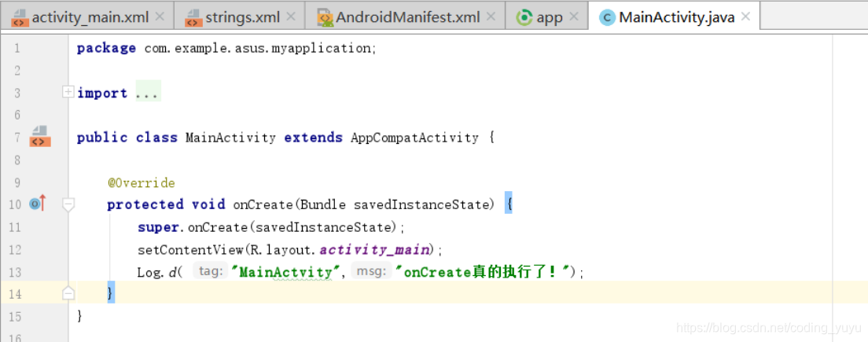The height and width of the screenshot is (342, 868).
Task: Select the MainActivity.java tab
Action: tap(674, 17)
